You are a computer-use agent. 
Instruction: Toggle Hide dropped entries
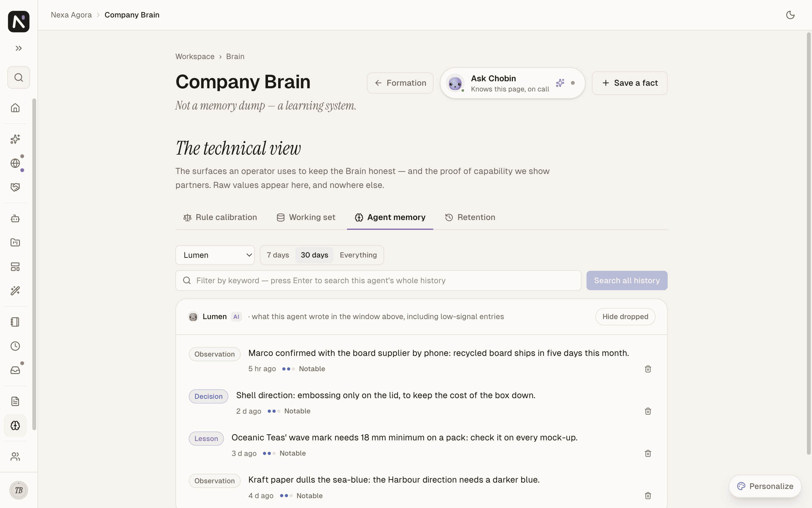click(x=625, y=317)
